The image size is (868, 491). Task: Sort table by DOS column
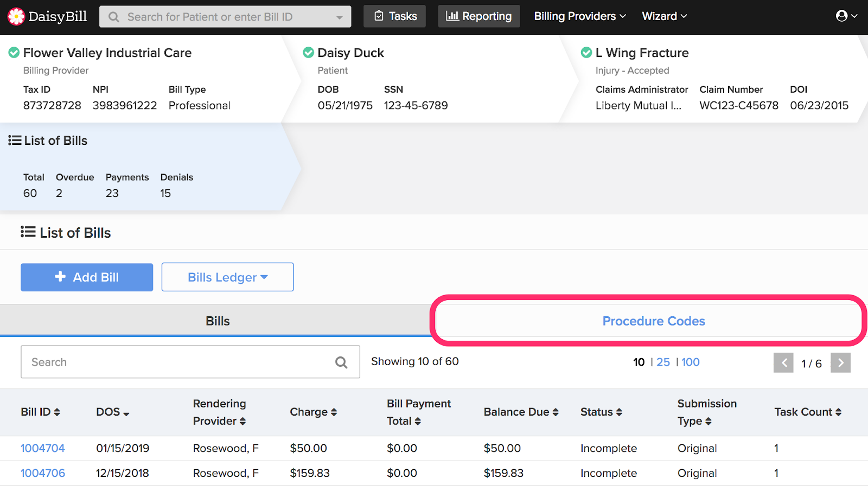click(x=113, y=412)
